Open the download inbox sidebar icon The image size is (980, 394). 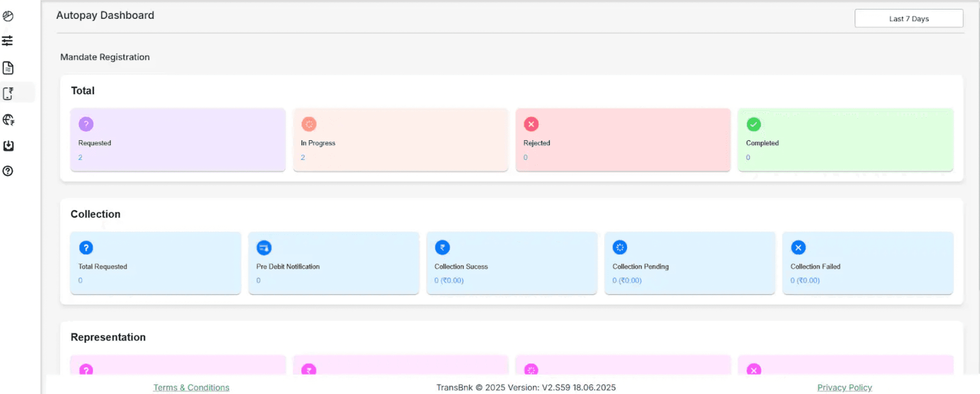pos(8,146)
